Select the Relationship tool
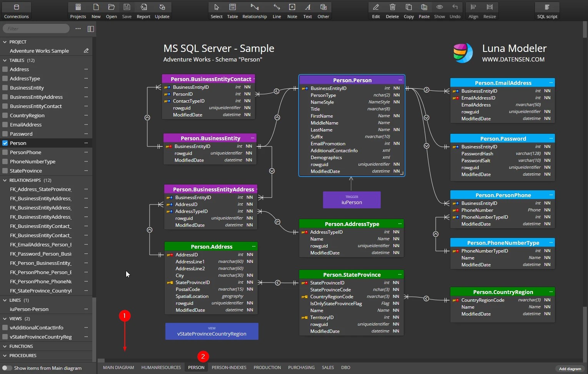588x374 pixels. coord(255,10)
